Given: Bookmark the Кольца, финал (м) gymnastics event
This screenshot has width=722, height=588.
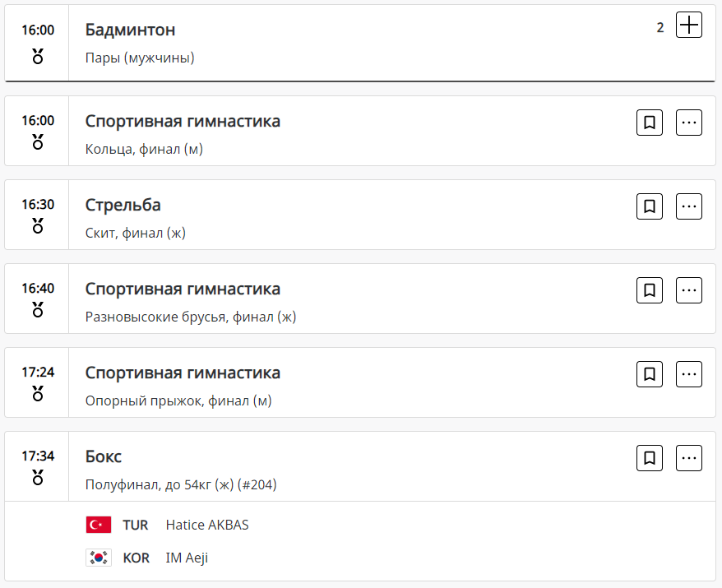Looking at the screenshot, I should point(650,123).
